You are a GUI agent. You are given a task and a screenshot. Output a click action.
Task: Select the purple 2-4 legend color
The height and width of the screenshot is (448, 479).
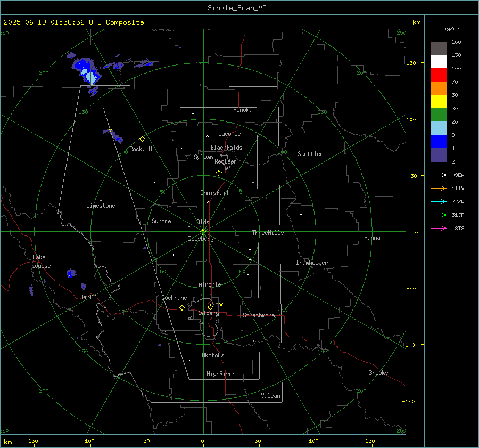pos(439,154)
